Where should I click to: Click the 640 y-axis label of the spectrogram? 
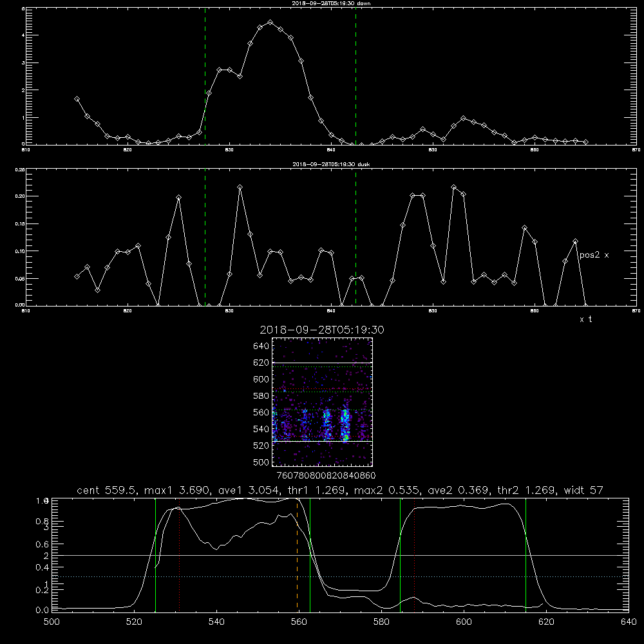click(x=261, y=346)
